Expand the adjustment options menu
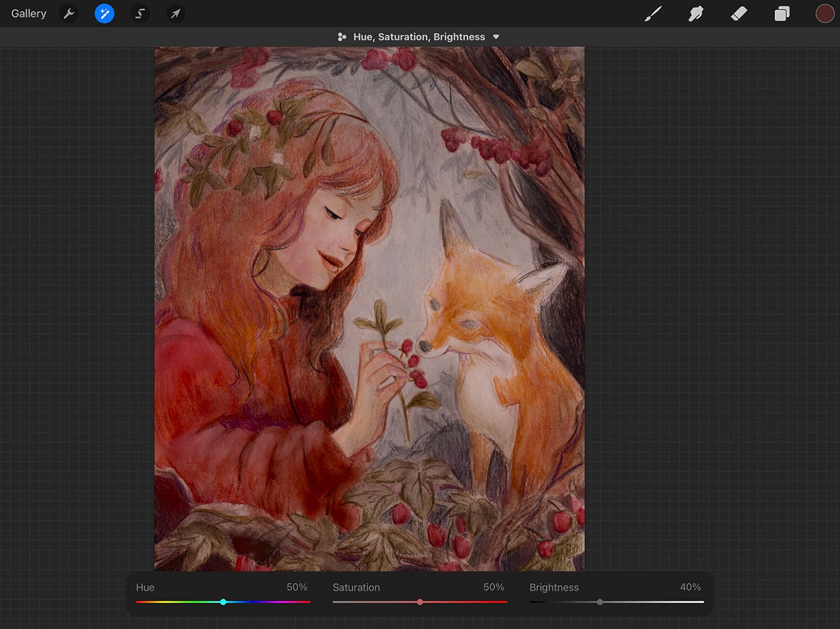 pyautogui.click(x=496, y=36)
